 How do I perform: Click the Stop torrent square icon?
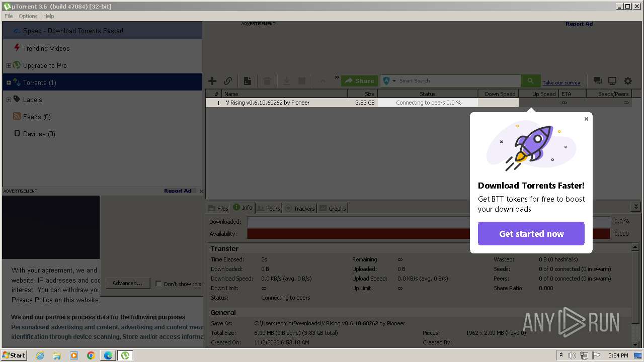(x=302, y=81)
